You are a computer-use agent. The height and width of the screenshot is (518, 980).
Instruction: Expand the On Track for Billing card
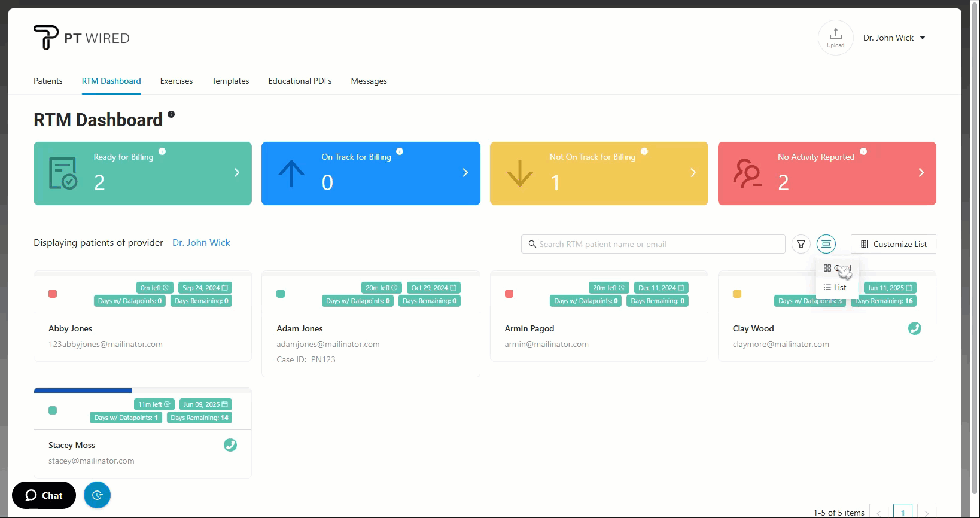tap(465, 173)
